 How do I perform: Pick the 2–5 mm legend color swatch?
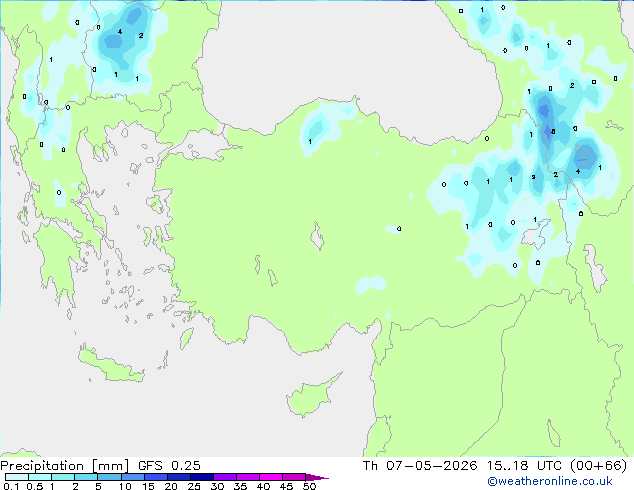pyautogui.click(x=86, y=477)
